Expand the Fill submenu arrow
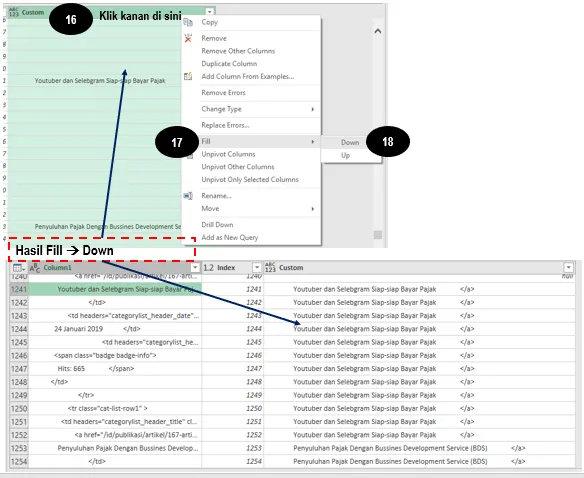 point(312,142)
